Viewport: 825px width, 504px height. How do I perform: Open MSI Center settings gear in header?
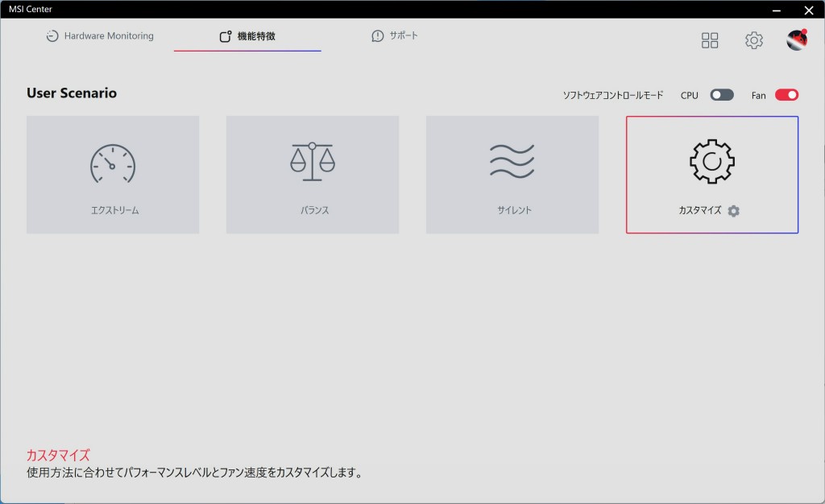point(754,40)
